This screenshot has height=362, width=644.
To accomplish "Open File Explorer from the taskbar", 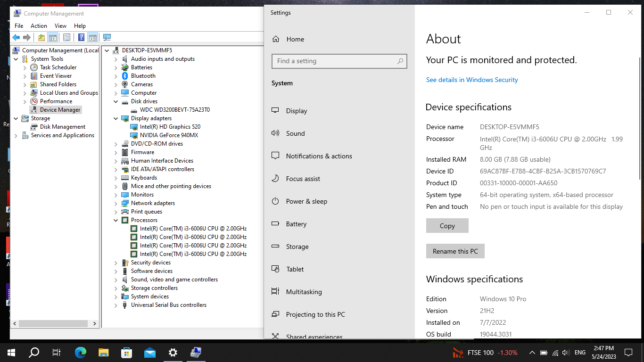I will (x=104, y=352).
